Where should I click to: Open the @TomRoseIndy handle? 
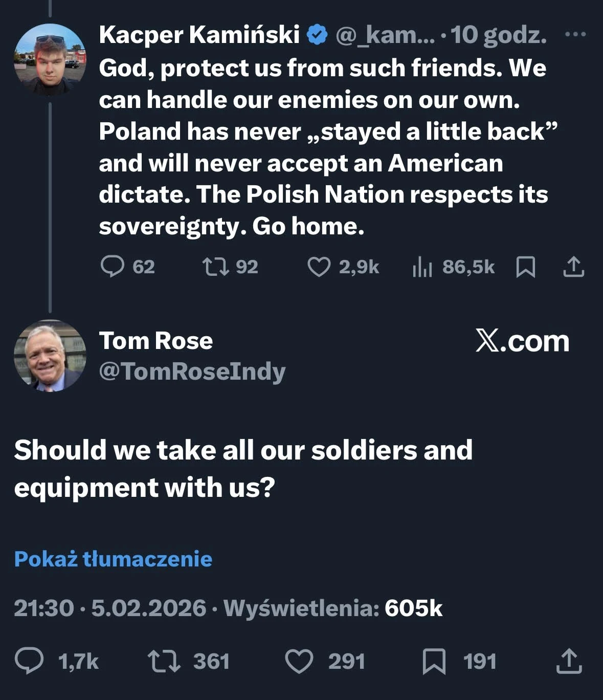192,371
